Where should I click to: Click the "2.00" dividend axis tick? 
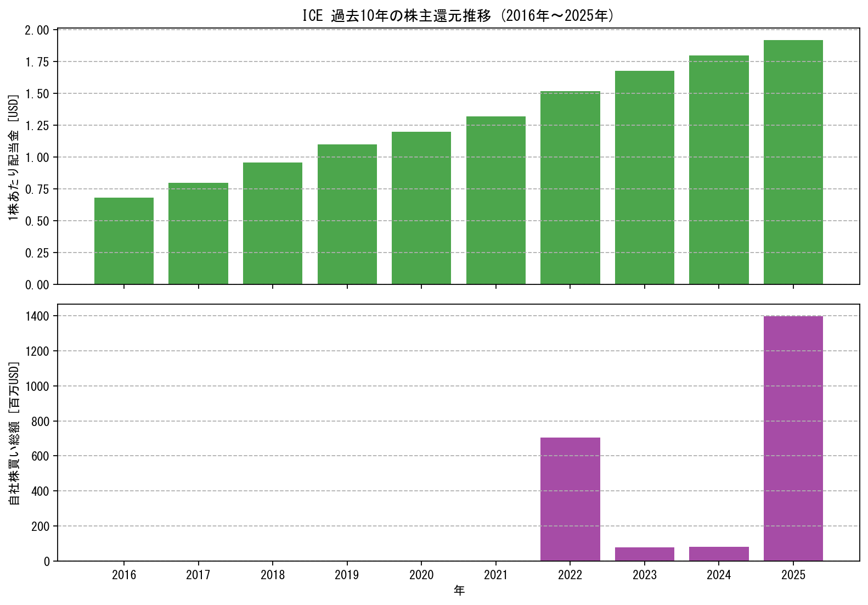[37, 30]
